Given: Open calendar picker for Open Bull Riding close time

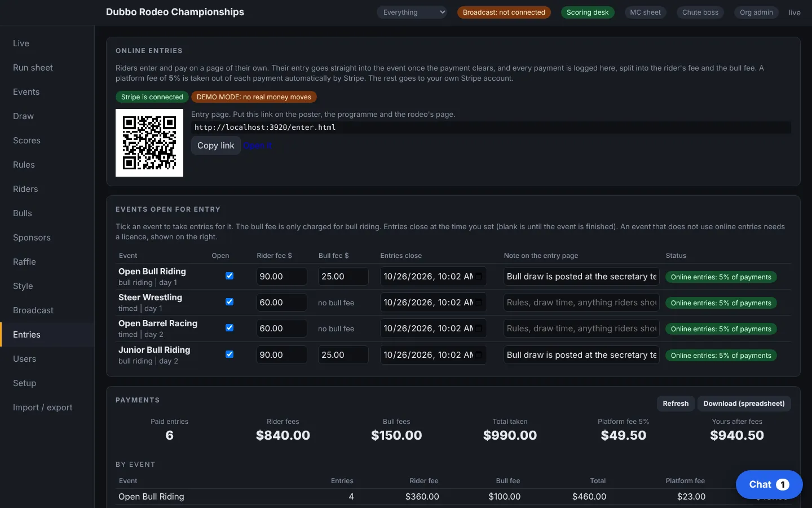Looking at the screenshot, I should [x=479, y=277].
